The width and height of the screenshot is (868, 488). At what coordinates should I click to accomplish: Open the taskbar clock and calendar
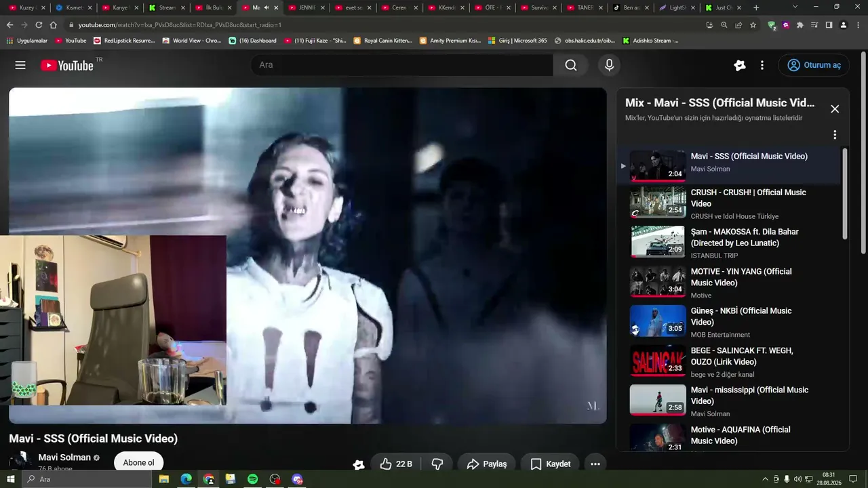(829, 479)
